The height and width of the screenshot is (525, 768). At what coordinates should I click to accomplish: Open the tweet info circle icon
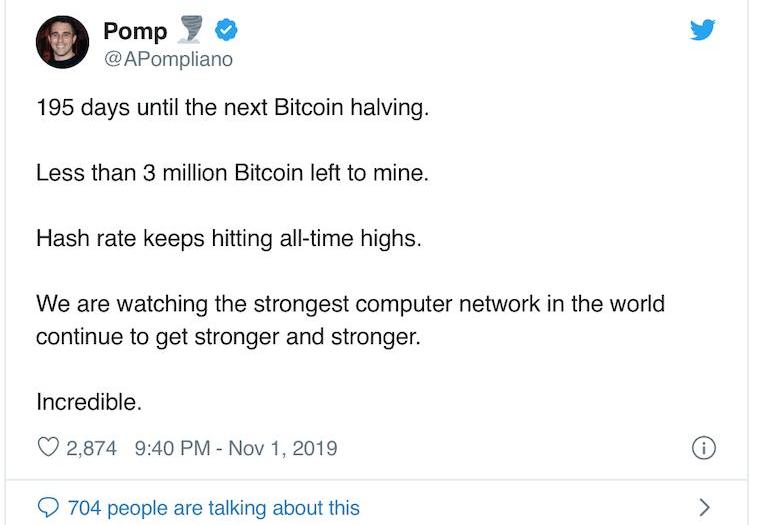(x=703, y=448)
